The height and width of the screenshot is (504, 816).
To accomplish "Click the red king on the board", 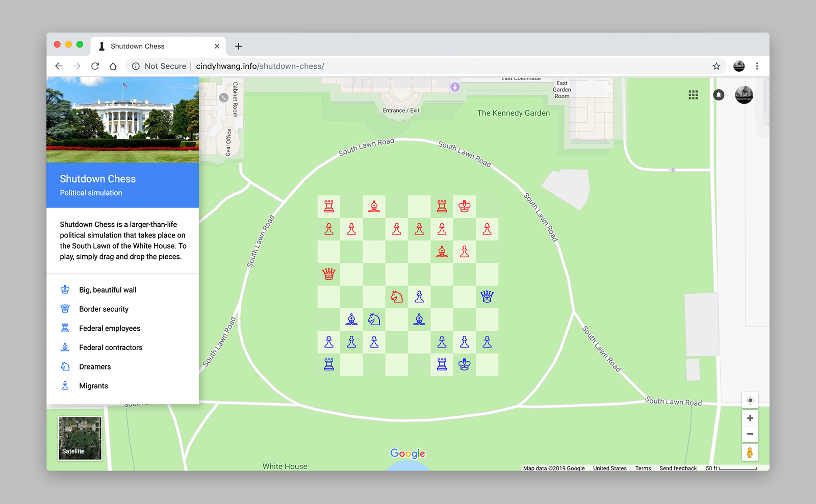I will coord(464,206).
